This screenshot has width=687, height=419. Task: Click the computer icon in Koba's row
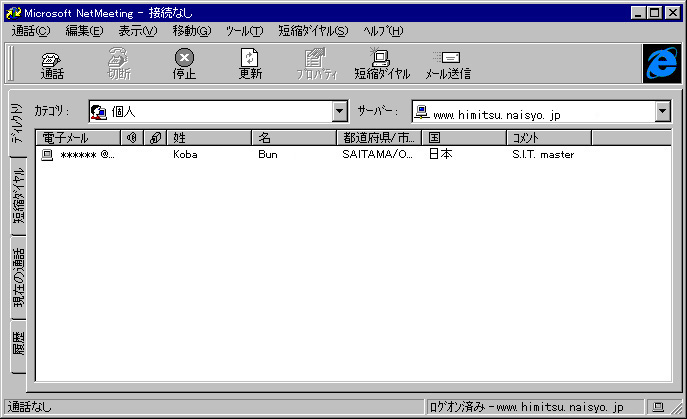click(47, 155)
